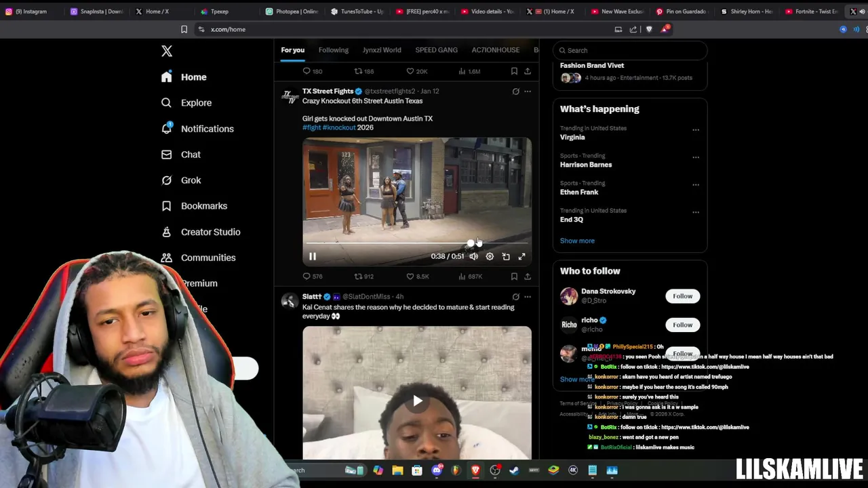Open the AC7IONHOUSE tab
This screenshot has height=488, width=868.
point(496,50)
